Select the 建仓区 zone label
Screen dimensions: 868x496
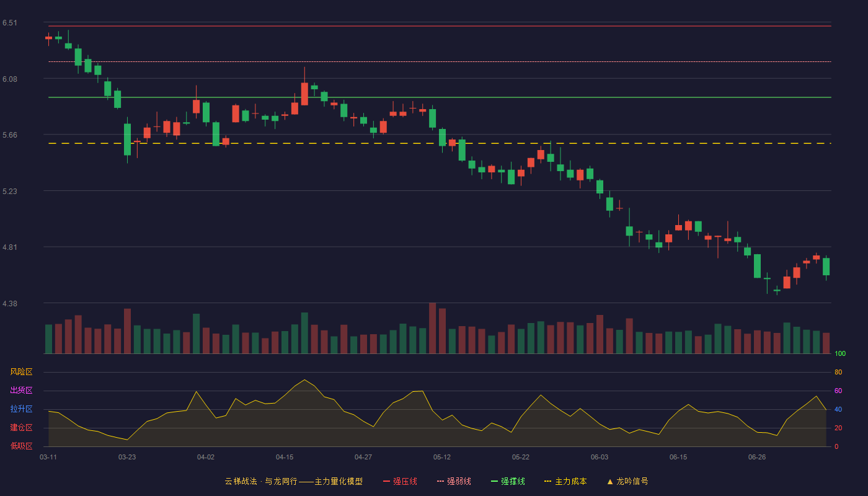tap(21, 428)
